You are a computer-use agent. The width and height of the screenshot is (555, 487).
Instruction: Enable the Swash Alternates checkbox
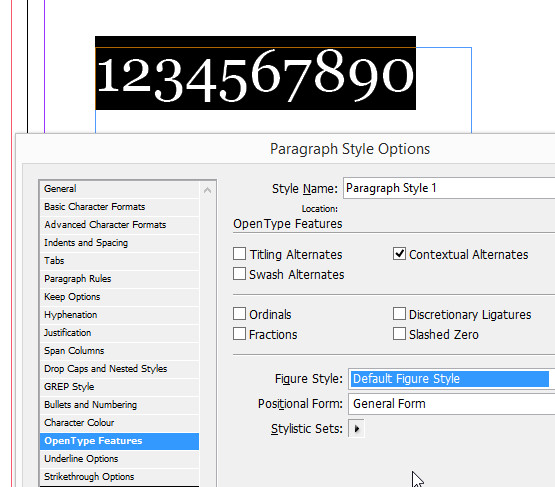click(240, 274)
